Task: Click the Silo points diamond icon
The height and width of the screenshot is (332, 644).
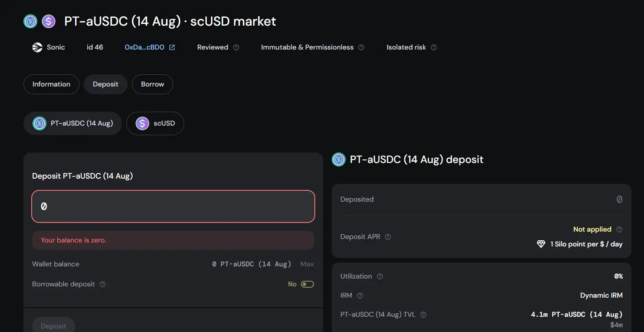Action: coord(541,244)
